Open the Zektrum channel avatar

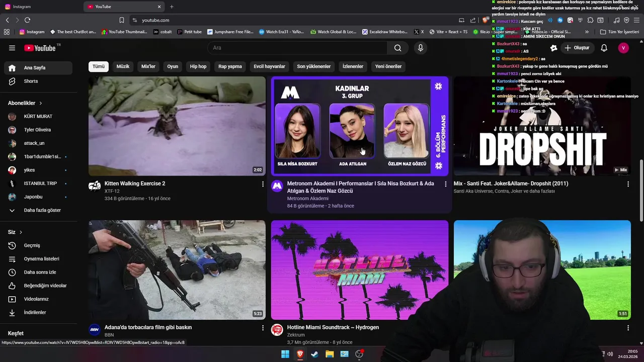coord(277,330)
